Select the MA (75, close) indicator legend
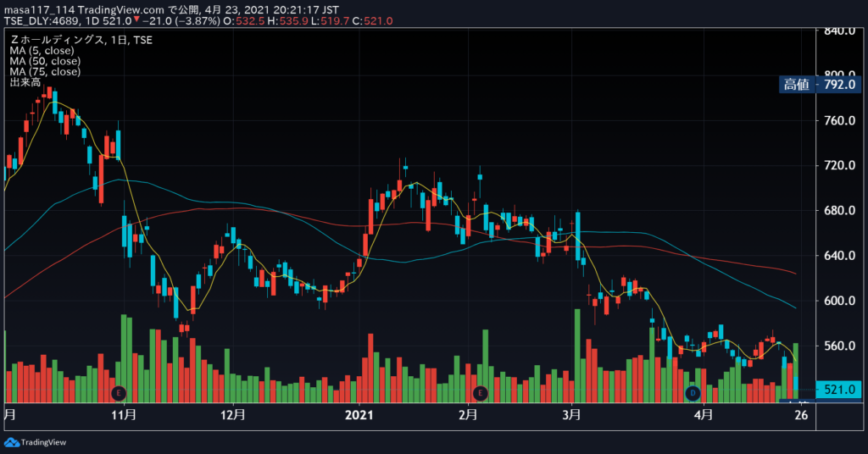 pyautogui.click(x=45, y=71)
